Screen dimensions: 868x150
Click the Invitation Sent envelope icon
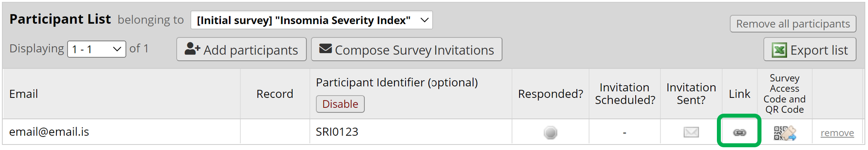(x=691, y=132)
